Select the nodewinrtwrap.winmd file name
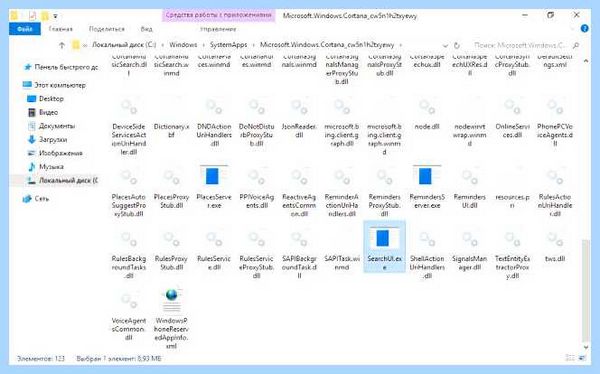 470,135
